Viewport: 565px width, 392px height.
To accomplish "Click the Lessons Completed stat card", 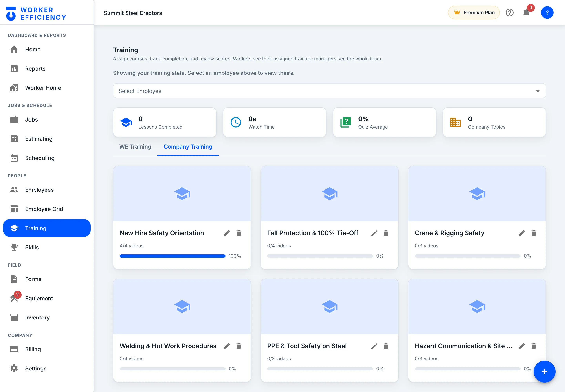I will [x=165, y=122].
